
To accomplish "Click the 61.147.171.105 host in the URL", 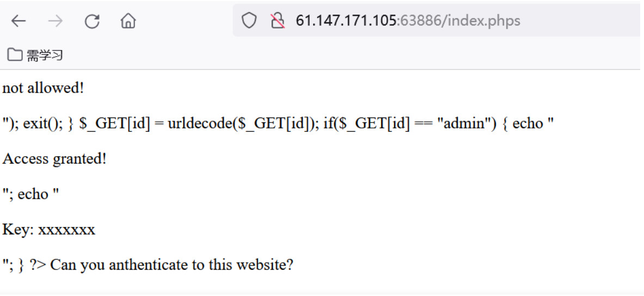I will point(346,21).
